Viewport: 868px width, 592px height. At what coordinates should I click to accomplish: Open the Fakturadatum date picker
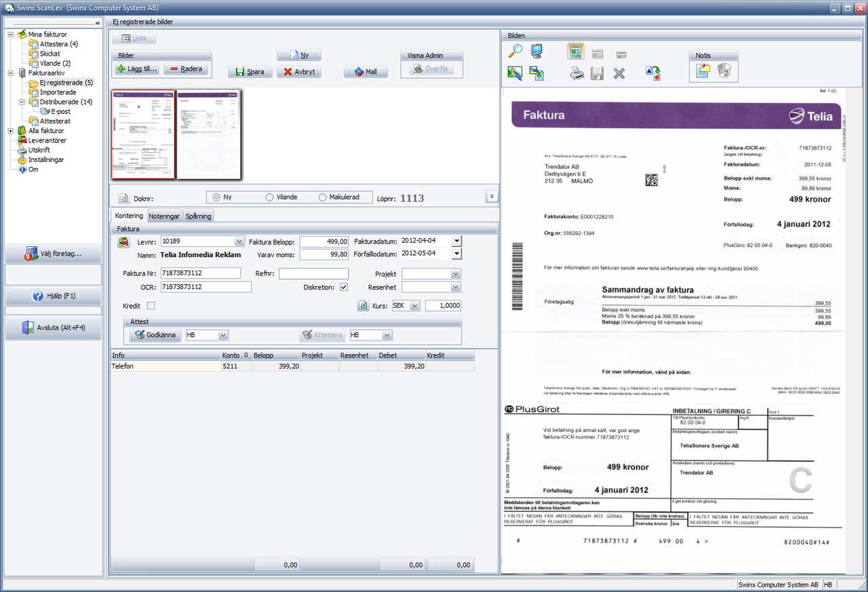tap(456, 241)
